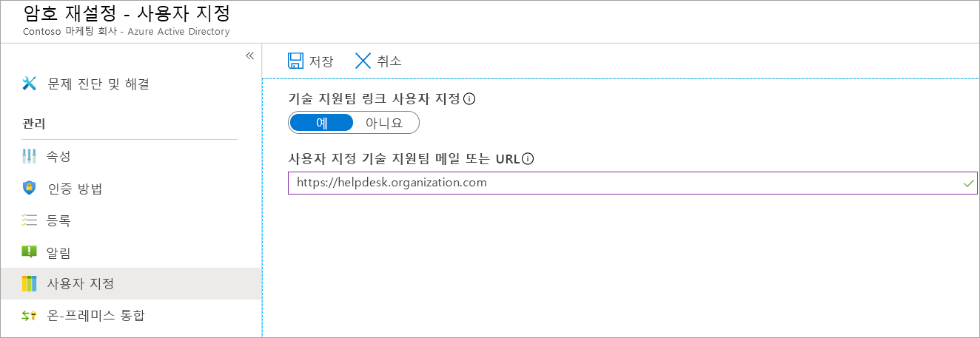Show info tooltip for 기술 지원팀 링크 사용자 지정
Screen dimensions: 980x338
pos(469,99)
